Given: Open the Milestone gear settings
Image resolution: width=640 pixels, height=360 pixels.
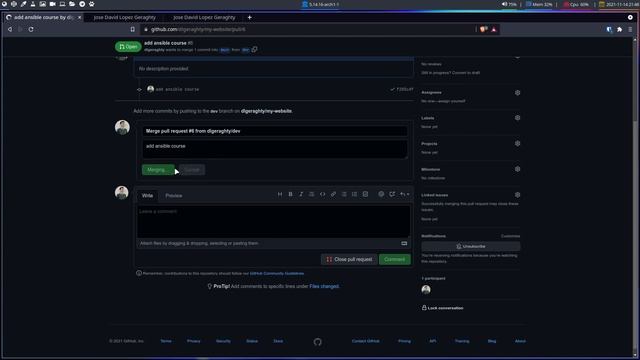Looking at the screenshot, I should click(x=517, y=169).
